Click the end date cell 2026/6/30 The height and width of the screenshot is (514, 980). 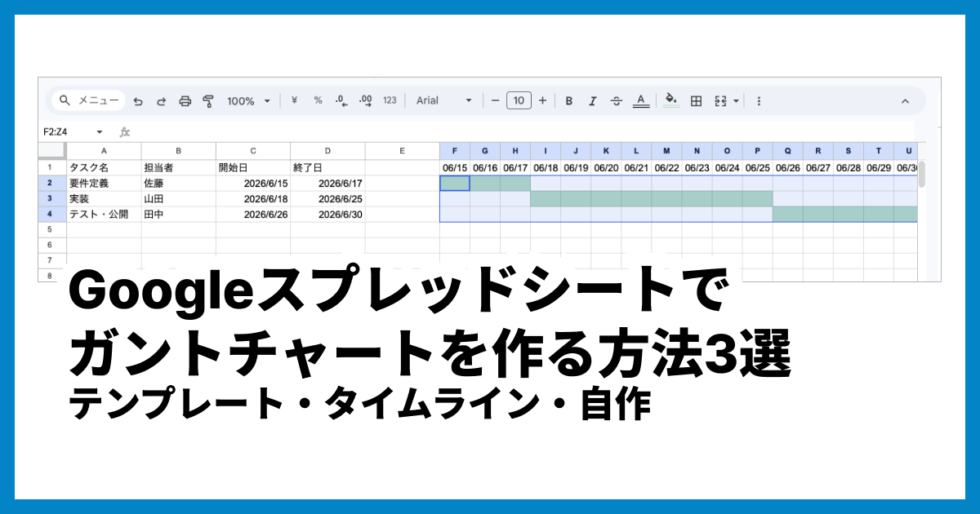pos(327,214)
